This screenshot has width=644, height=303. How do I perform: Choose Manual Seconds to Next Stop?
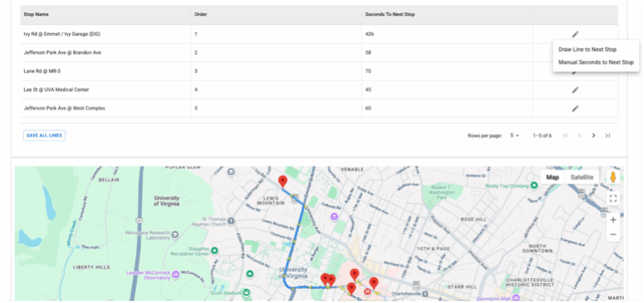click(x=596, y=62)
